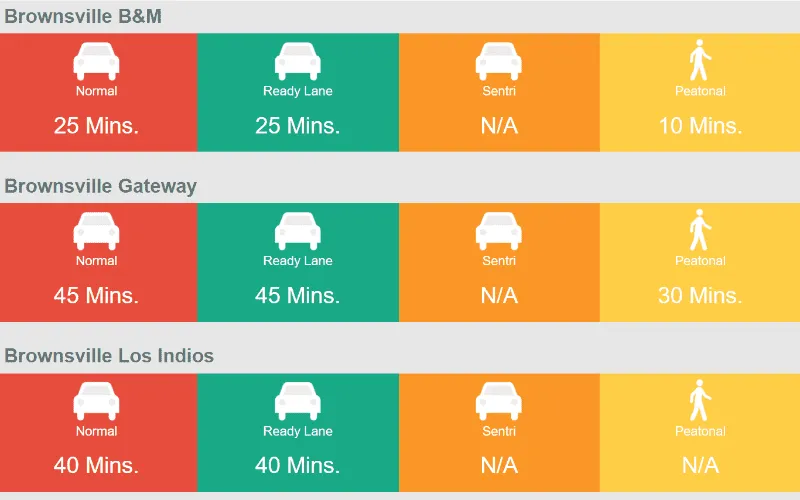The image size is (800, 500).
Task: Click the Brownsville Los Indios Sentri car icon
Action: point(498,401)
